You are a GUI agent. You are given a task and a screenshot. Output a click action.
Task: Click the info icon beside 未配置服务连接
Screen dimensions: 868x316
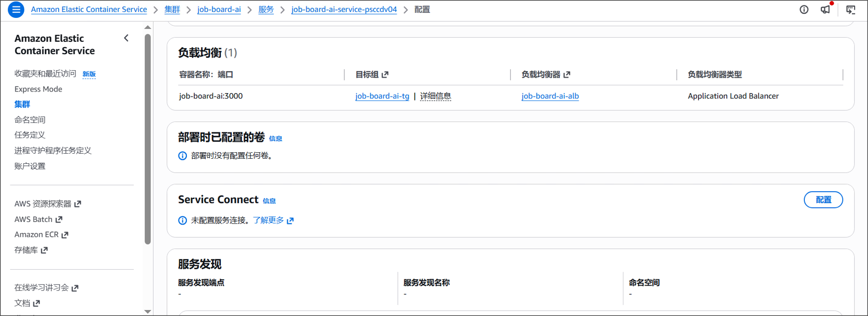pyautogui.click(x=182, y=220)
